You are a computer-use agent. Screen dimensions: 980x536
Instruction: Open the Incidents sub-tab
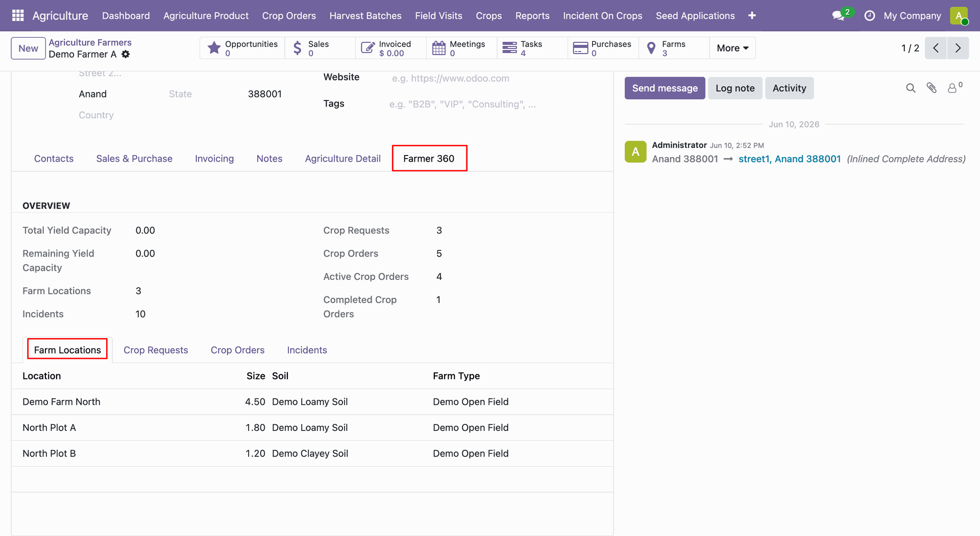click(x=307, y=350)
